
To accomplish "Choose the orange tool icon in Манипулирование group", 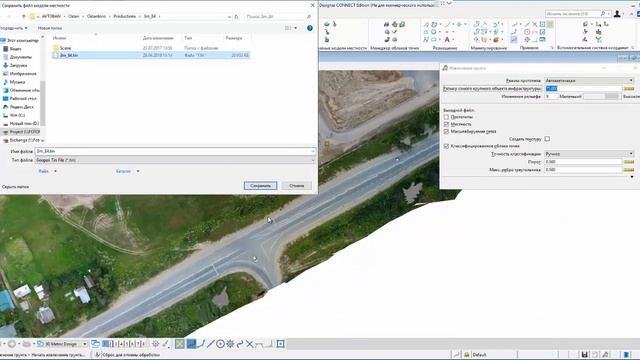I will coord(496,40).
